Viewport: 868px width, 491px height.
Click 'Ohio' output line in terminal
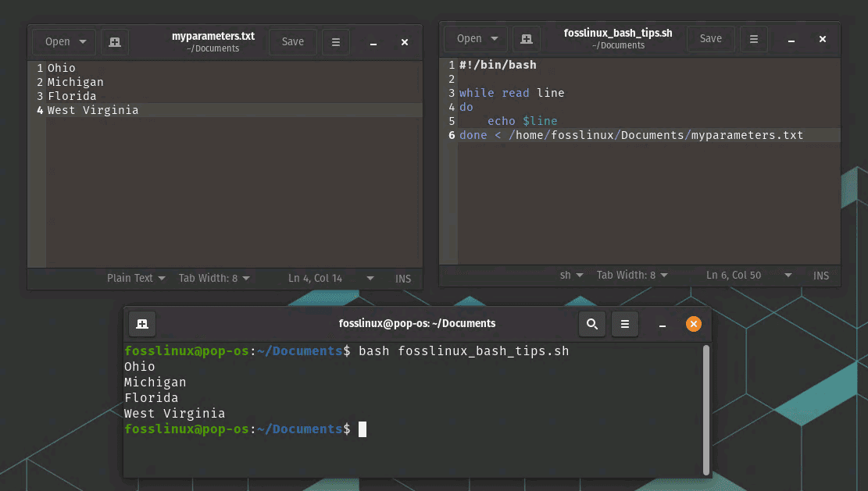pyautogui.click(x=140, y=367)
